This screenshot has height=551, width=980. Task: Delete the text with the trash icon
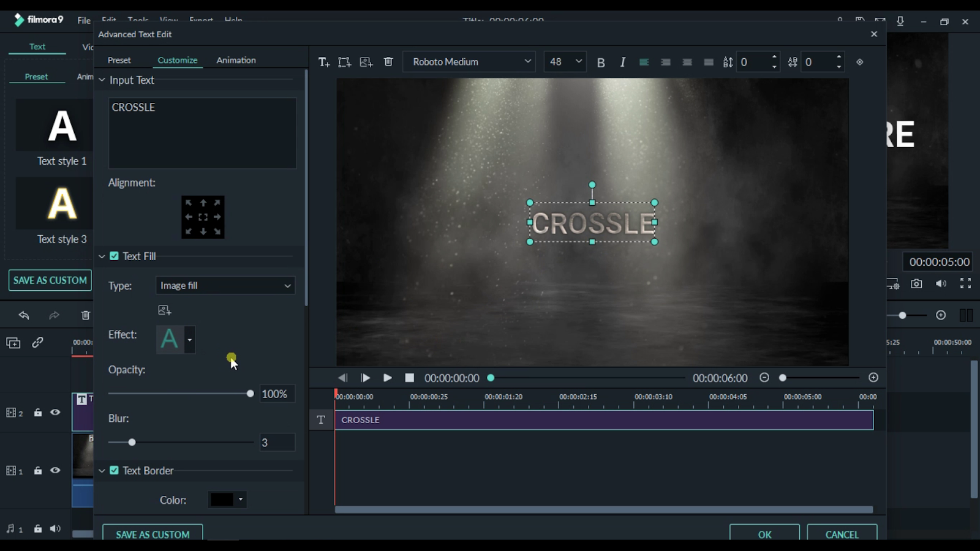(388, 61)
